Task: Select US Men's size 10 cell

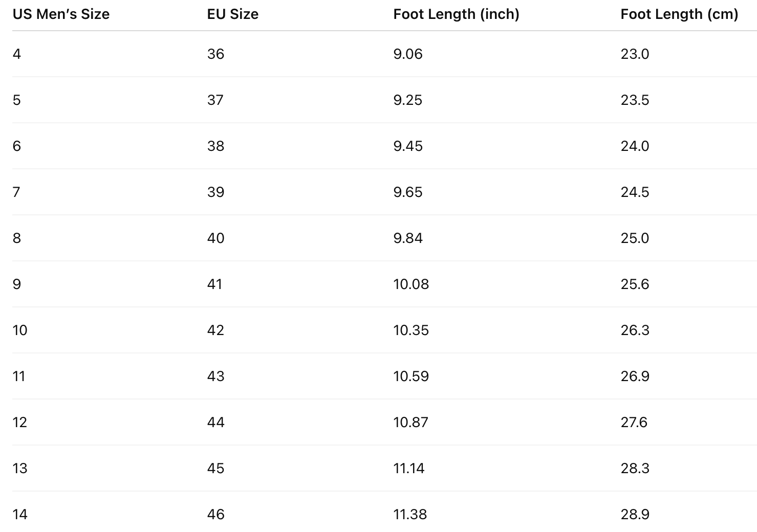Action: tap(20, 330)
